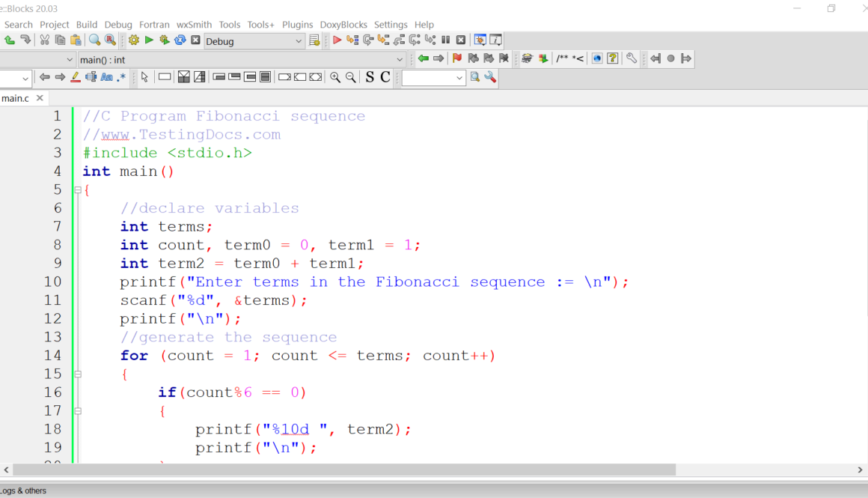
Task: Build the project using the gear icon
Action: (x=133, y=40)
